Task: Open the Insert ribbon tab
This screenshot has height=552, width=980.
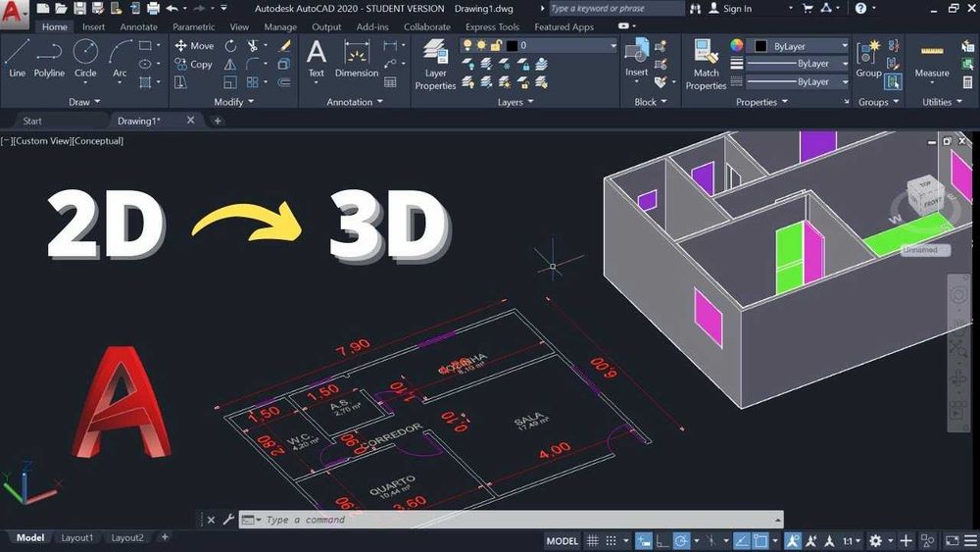Action: coord(94,26)
